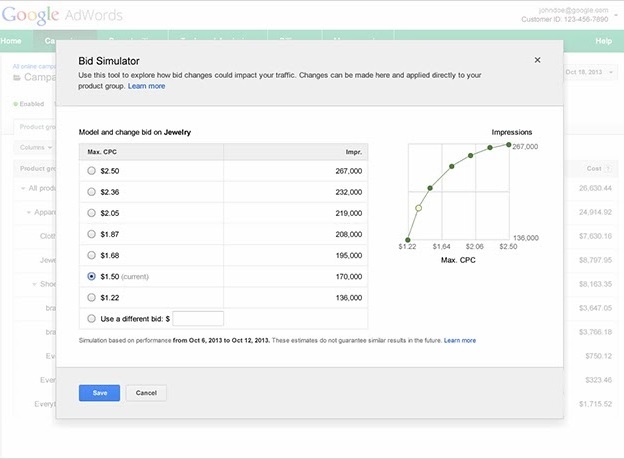Click the Cancel button
This screenshot has height=459, width=624.
pos(146,393)
